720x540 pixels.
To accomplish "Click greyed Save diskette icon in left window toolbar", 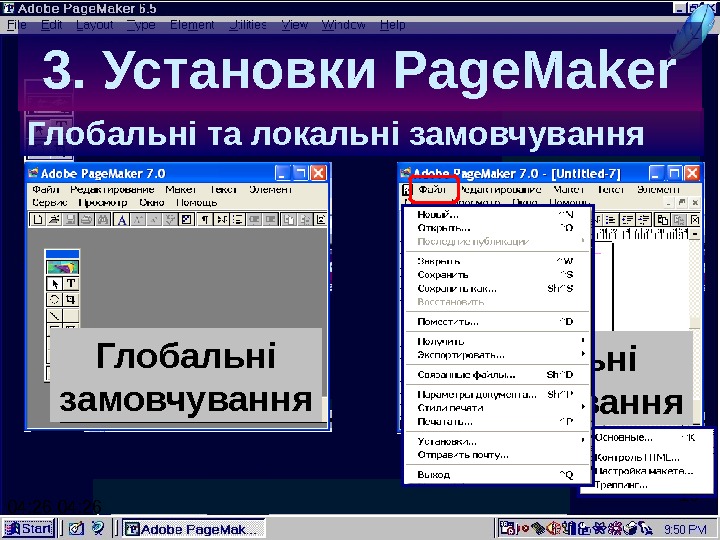I will coord(70,219).
